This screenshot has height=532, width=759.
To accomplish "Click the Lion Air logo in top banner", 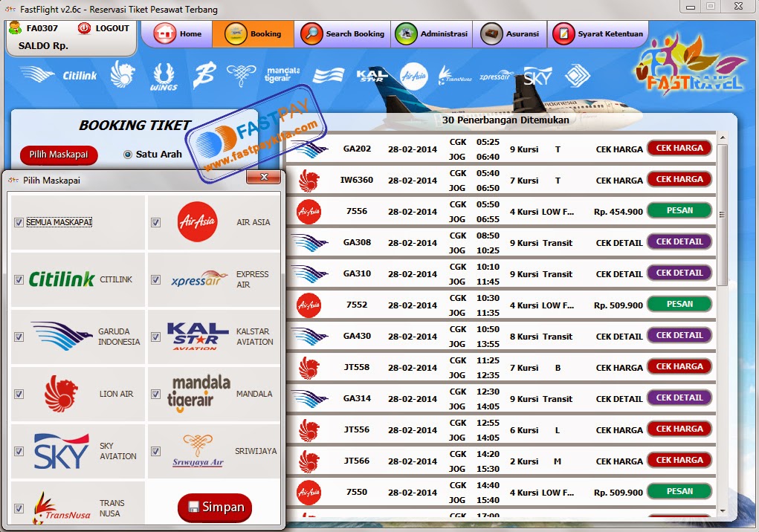I will tap(122, 74).
